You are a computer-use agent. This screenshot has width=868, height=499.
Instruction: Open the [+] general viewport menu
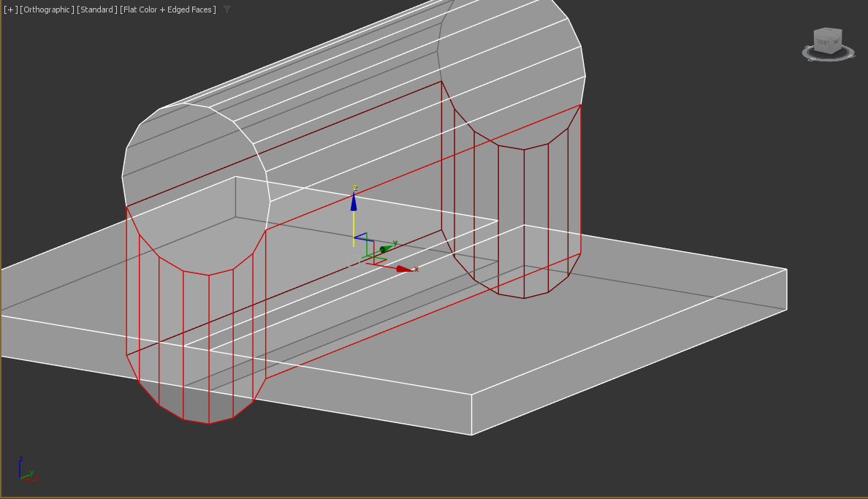tap(10, 9)
